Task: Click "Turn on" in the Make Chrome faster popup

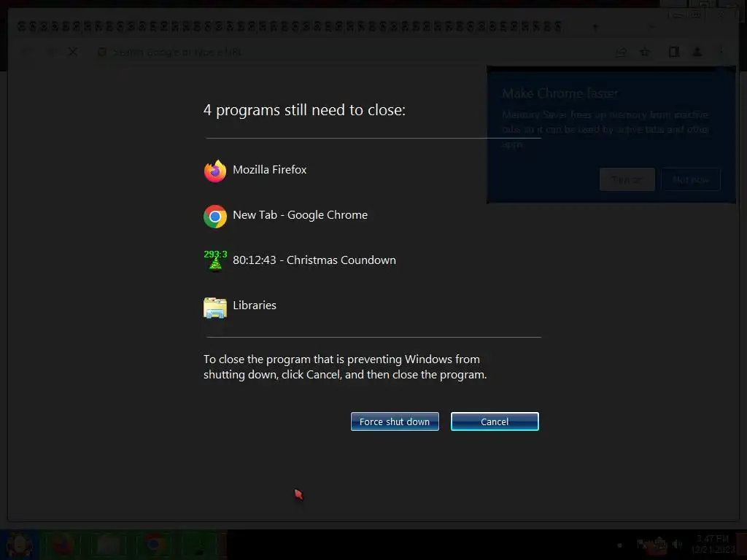Action: [627, 179]
